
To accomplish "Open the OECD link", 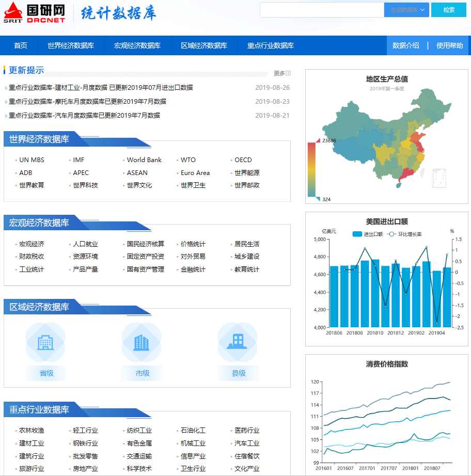I will (x=243, y=160).
